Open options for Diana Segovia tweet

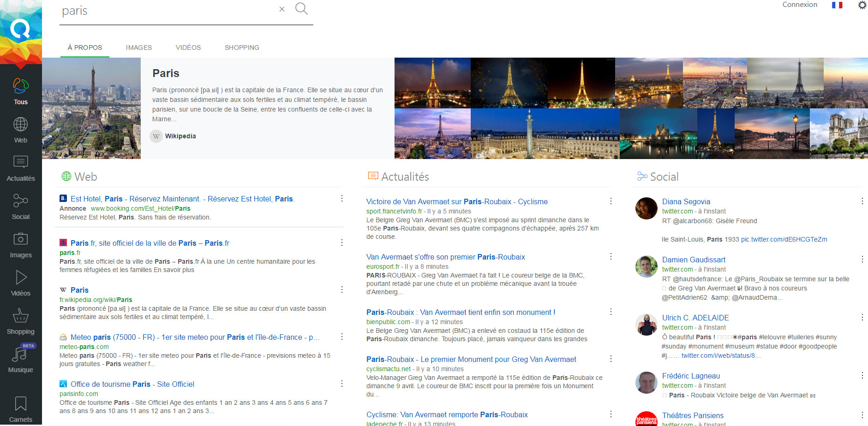coord(862,201)
